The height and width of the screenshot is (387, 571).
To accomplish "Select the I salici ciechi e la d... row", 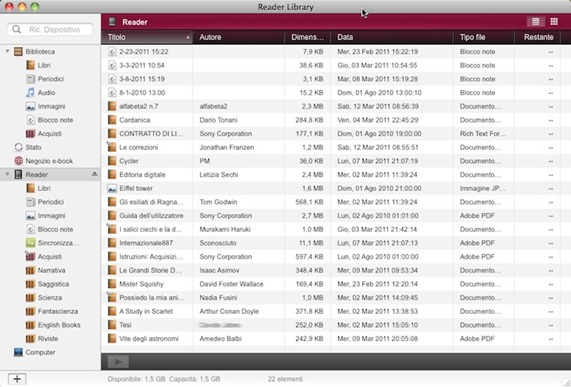I will pos(336,229).
